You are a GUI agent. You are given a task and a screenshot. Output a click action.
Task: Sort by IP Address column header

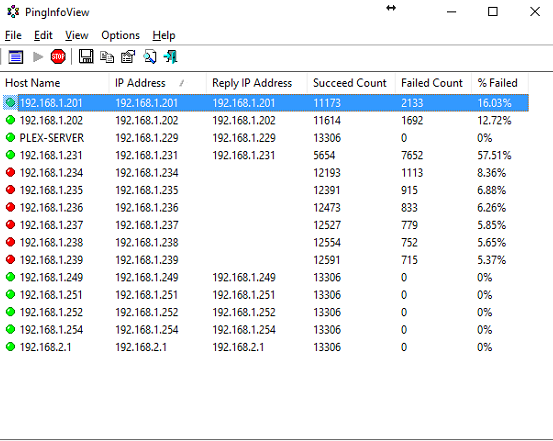157,83
